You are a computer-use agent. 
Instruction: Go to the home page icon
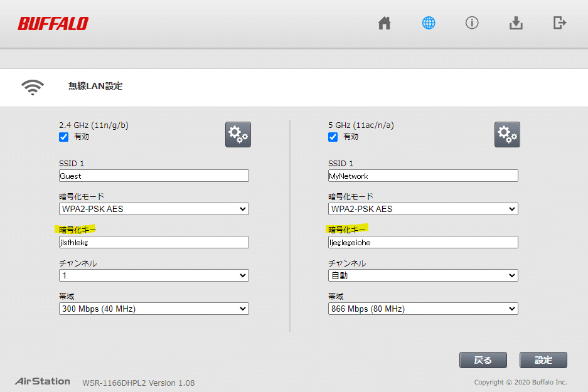[385, 23]
